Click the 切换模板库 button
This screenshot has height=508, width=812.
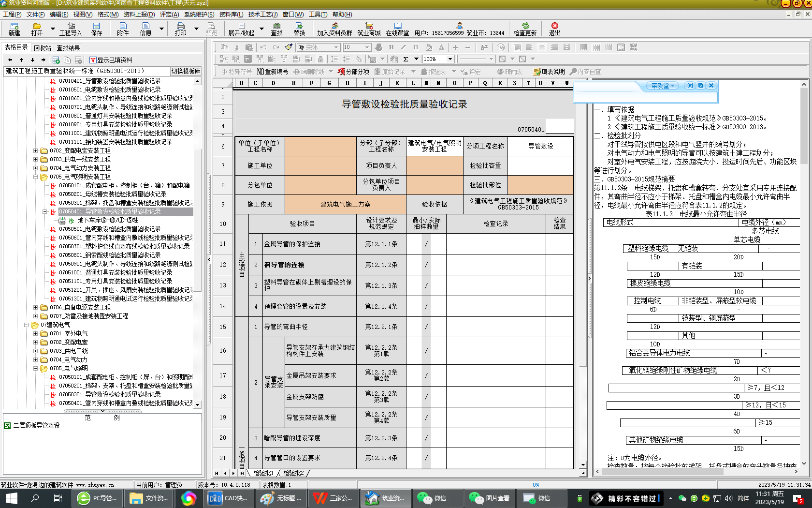coord(186,71)
